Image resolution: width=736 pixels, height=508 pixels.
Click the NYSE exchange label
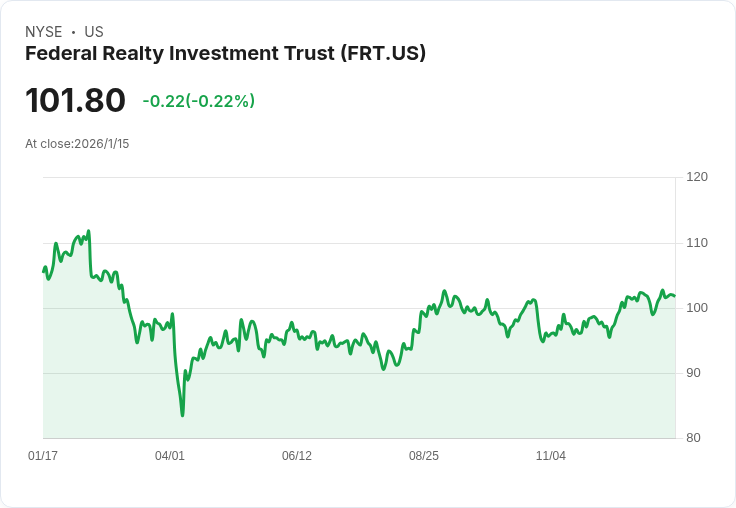(44, 32)
